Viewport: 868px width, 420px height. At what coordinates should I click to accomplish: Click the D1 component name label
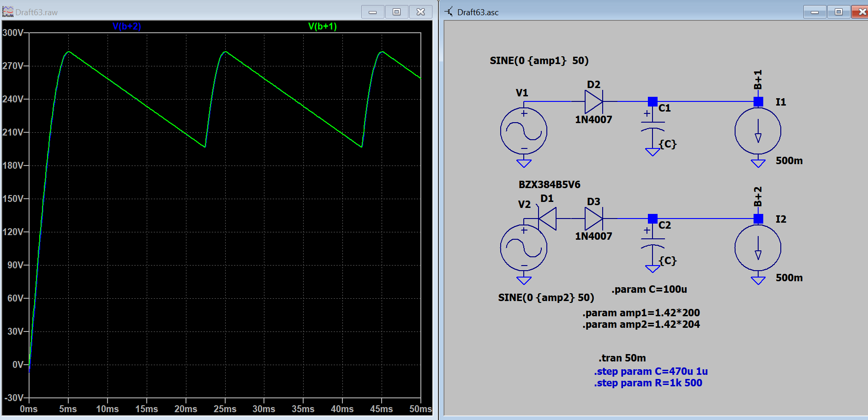coord(546,198)
